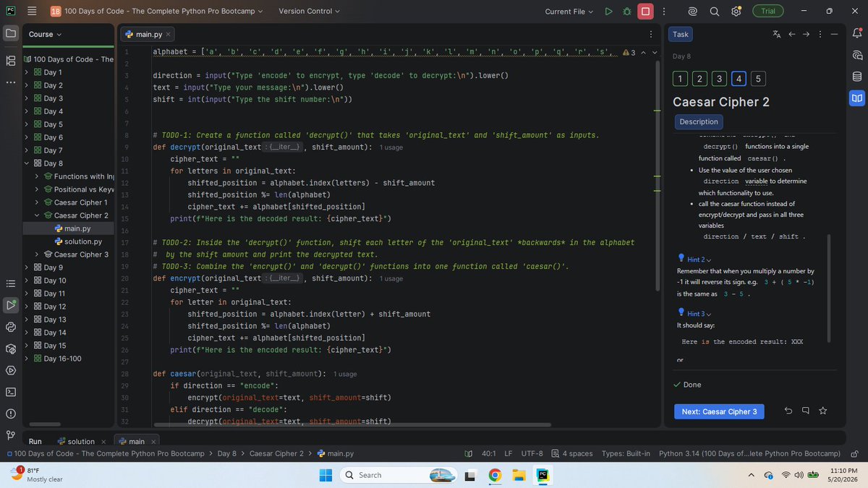Switch to the main.py editor tab

click(x=148, y=34)
